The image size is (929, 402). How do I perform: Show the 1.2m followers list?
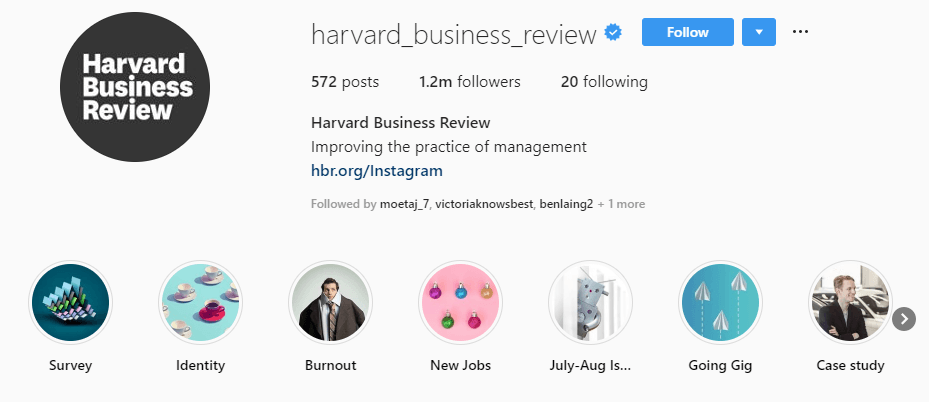click(x=470, y=82)
